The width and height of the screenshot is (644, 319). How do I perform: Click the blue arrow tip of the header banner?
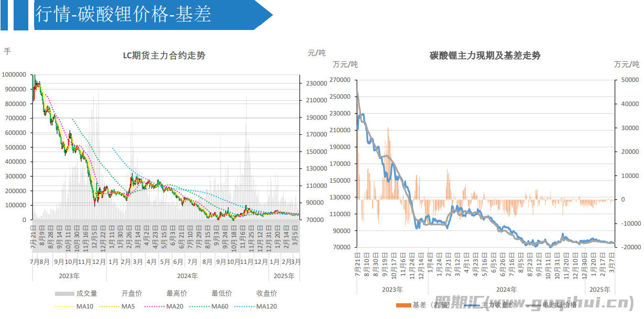[266, 15]
